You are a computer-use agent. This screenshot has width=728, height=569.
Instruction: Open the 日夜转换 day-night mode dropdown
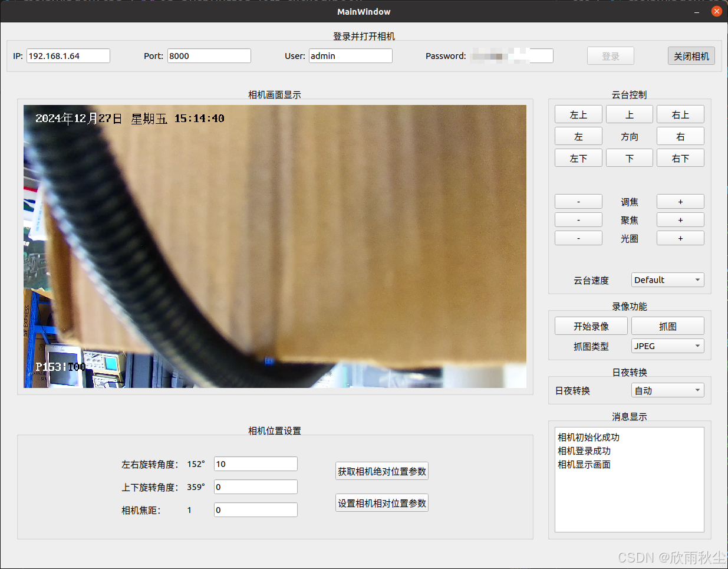(x=667, y=390)
